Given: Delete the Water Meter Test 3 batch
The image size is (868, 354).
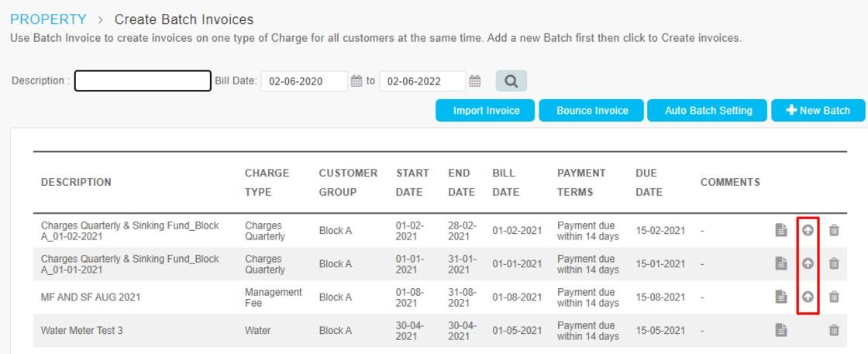Looking at the screenshot, I should click(834, 330).
